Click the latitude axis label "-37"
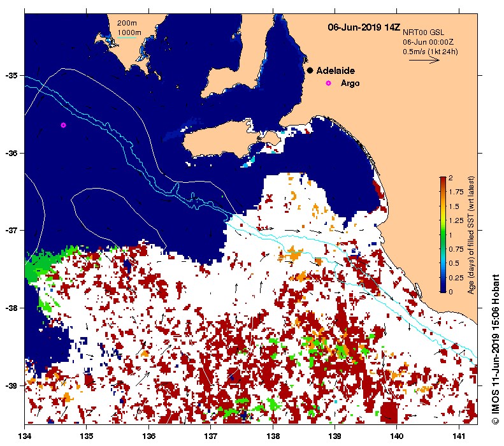Image resolution: width=504 pixels, height=446 pixels. 11,231
